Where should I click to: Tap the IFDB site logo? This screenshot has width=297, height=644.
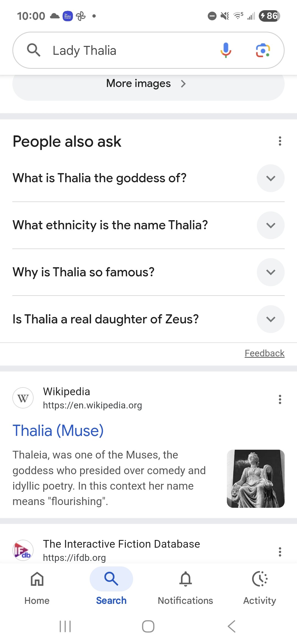coord(23,550)
